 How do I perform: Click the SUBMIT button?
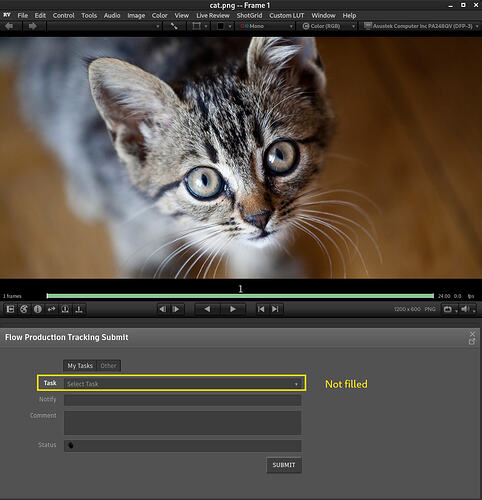284,465
